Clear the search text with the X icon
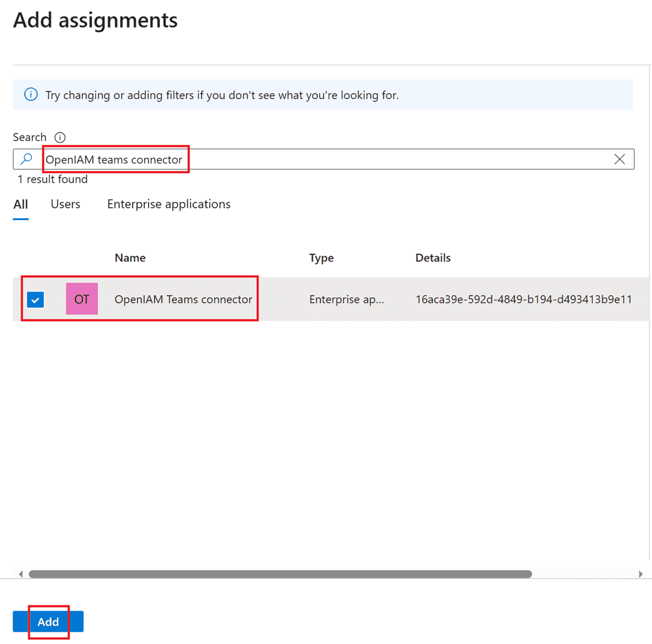Viewport: 652px width, 644px height. [619, 160]
